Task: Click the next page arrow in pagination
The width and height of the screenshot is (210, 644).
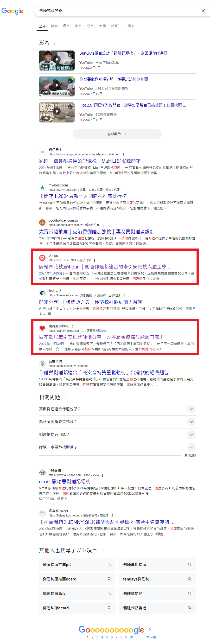Action: point(149,629)
